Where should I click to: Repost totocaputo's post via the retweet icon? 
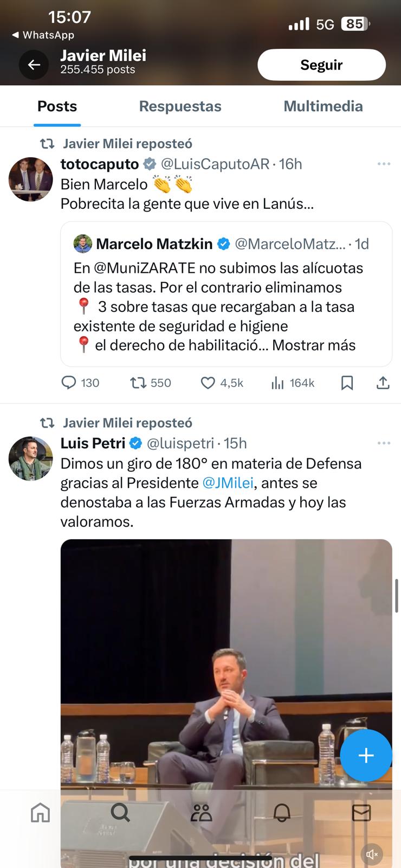138,383
